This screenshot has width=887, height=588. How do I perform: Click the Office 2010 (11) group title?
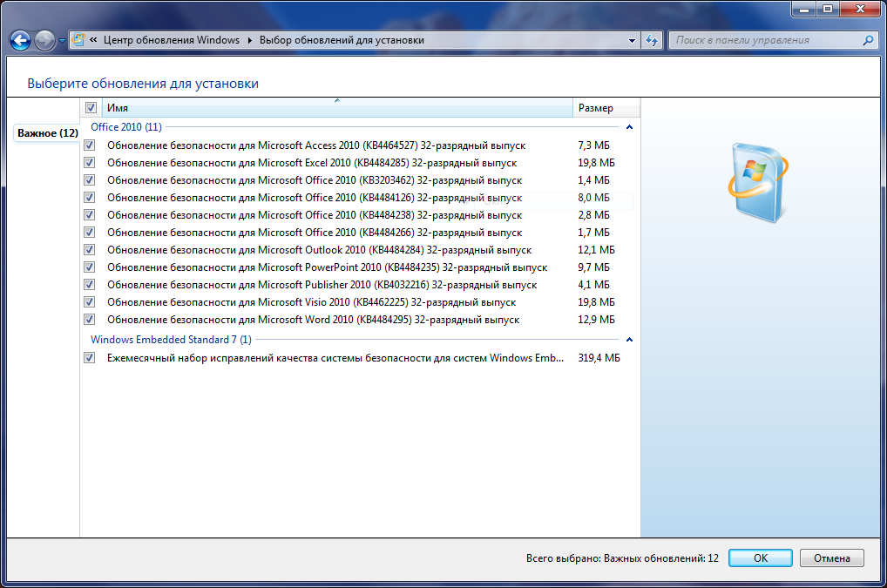[126, 127]
